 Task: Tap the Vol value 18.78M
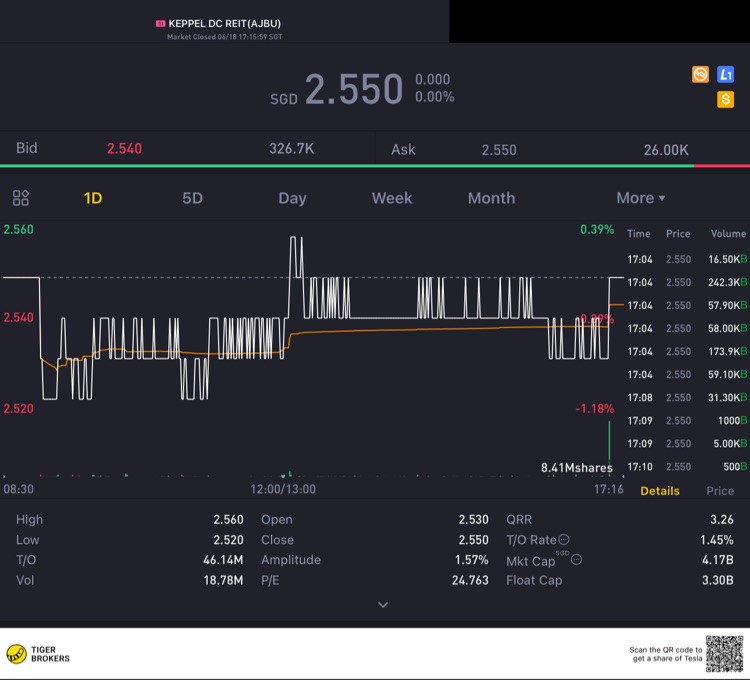point(223,581)
